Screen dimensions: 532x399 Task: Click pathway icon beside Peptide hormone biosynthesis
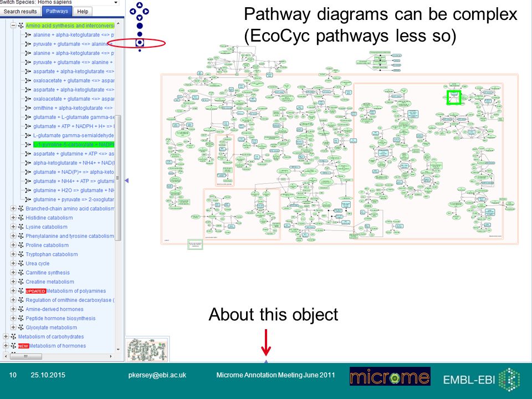pyautogui.click(x=21, y=318)
